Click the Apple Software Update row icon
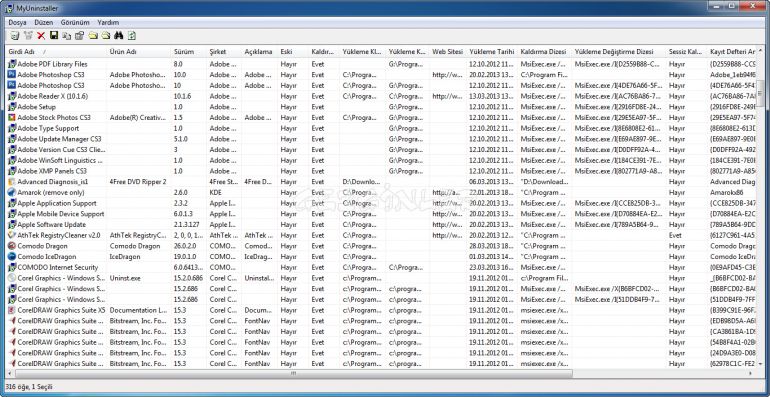Viewport: 770px width, 397px height. coord(12,225)
